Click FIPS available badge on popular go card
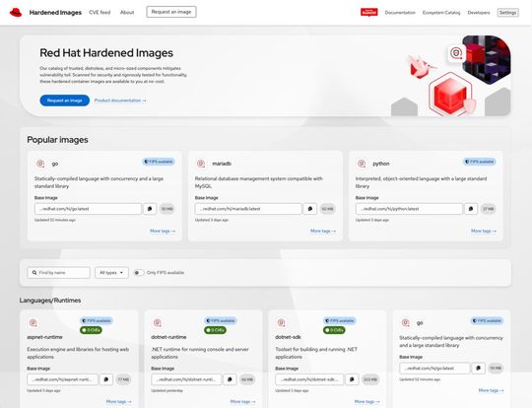The image size is (532, 408). point(159,162)
